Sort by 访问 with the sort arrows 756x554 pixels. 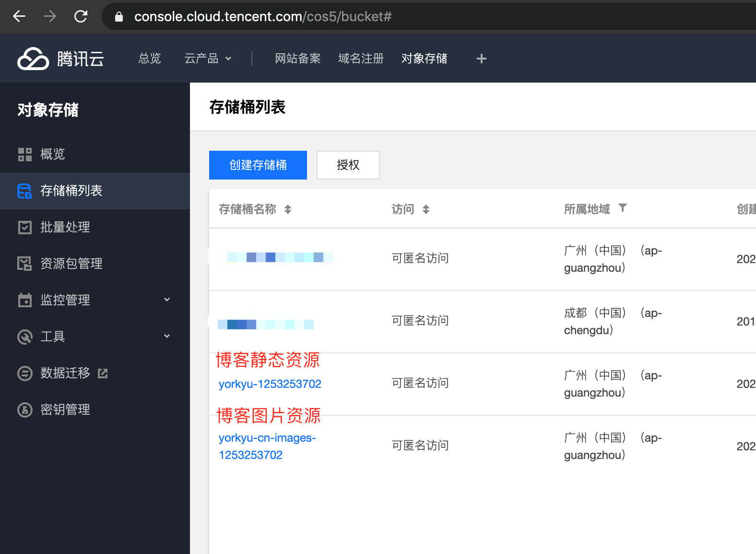click(426, 209)
